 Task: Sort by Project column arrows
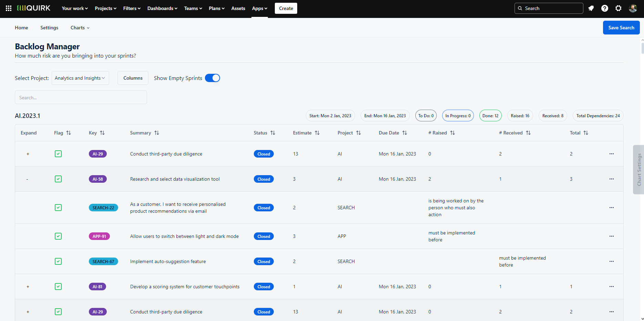[x=359, y=133]
